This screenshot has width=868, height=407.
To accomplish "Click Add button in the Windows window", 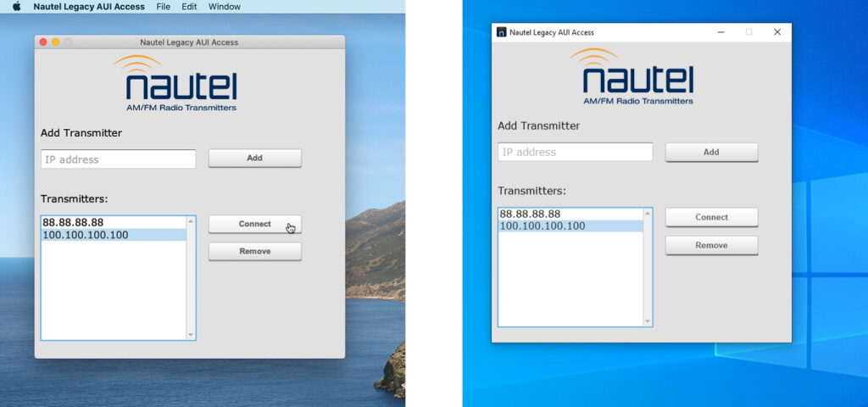I will point(711,152).
